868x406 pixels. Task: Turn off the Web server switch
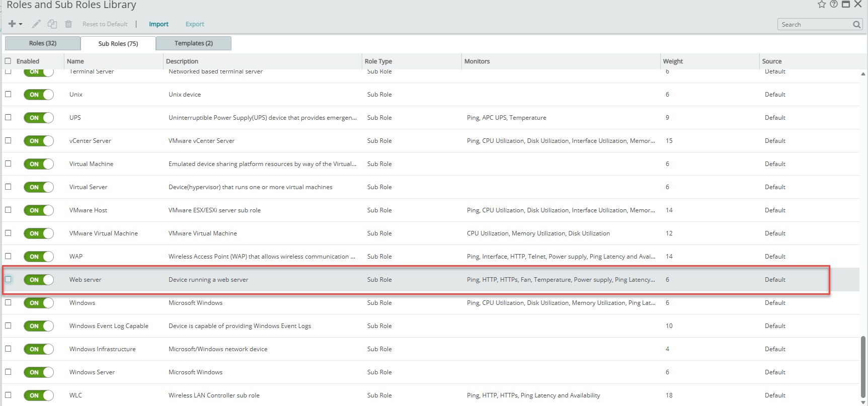point(39,280)
